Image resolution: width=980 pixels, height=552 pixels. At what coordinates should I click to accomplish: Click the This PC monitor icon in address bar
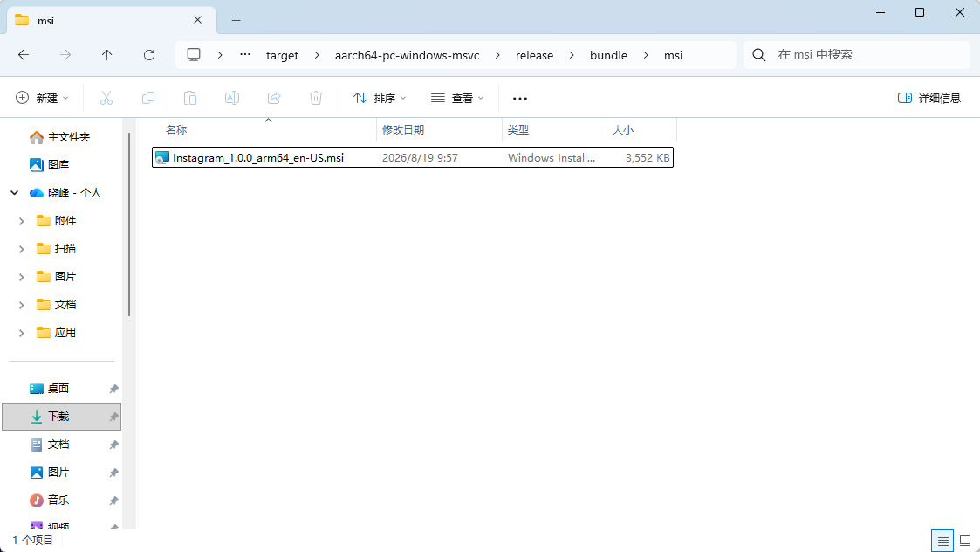point(194,55)
